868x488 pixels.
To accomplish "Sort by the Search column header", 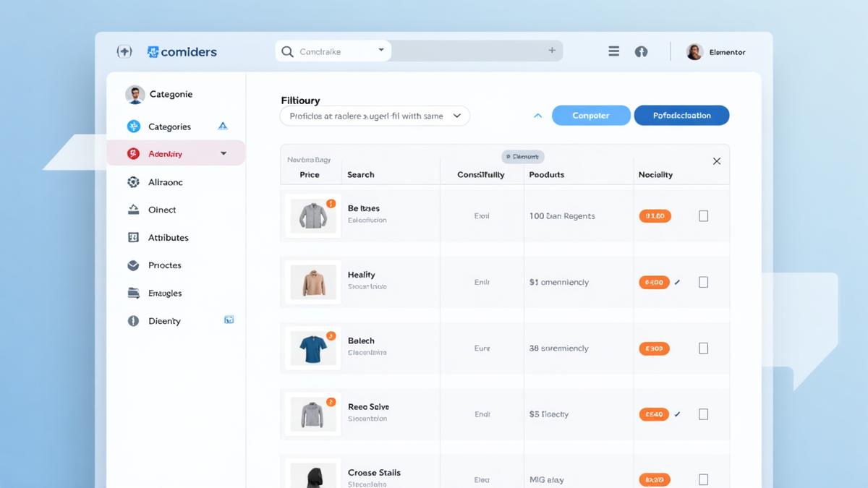I will [361, 175].
